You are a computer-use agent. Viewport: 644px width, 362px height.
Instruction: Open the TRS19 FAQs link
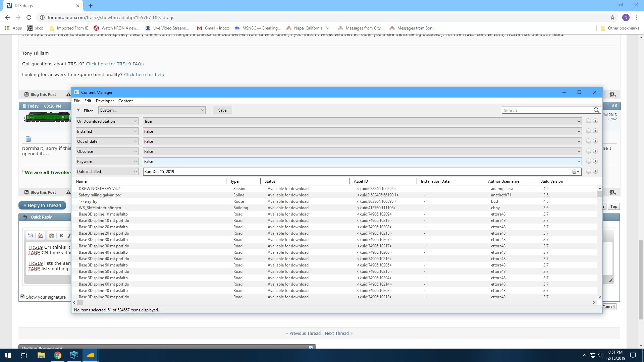115,64
